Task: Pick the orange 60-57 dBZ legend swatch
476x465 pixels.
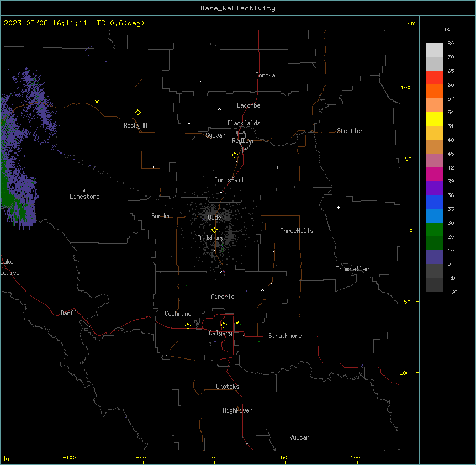Action: [434, 91]
